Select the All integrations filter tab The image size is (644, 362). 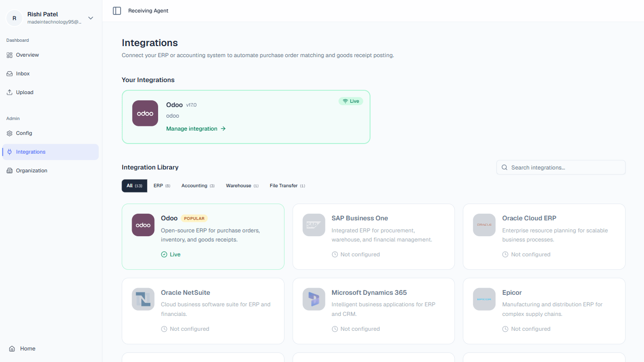tap(135, 186)
